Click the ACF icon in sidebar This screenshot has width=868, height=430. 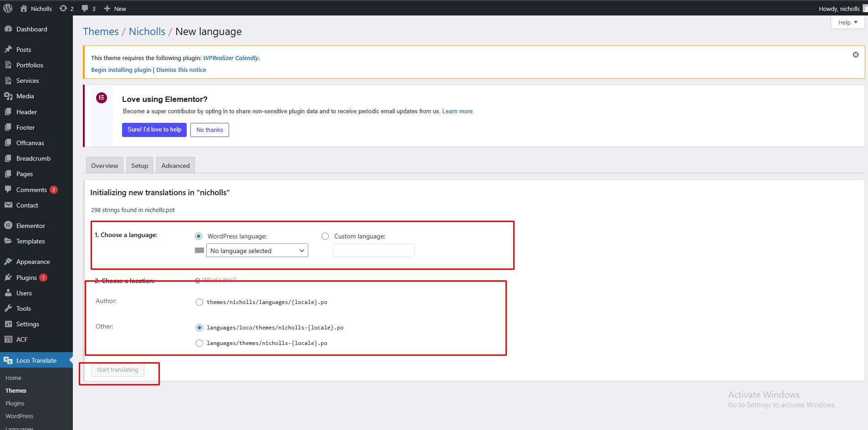pyautogui.click(x=8, y=339)
